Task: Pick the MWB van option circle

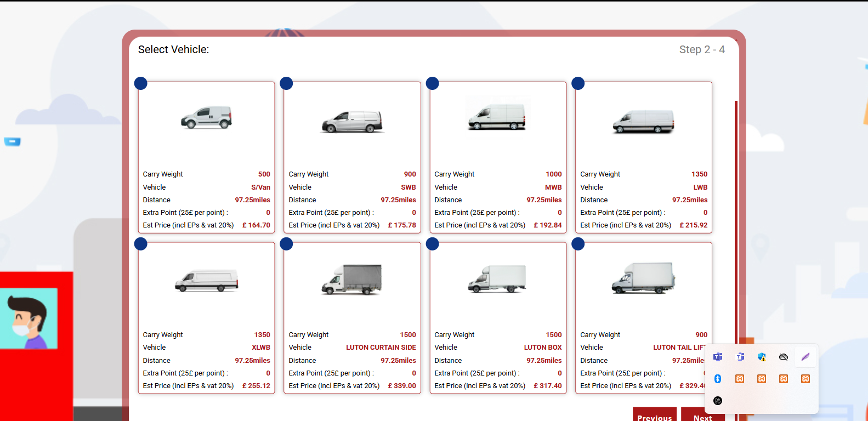Action: point(433,83)
